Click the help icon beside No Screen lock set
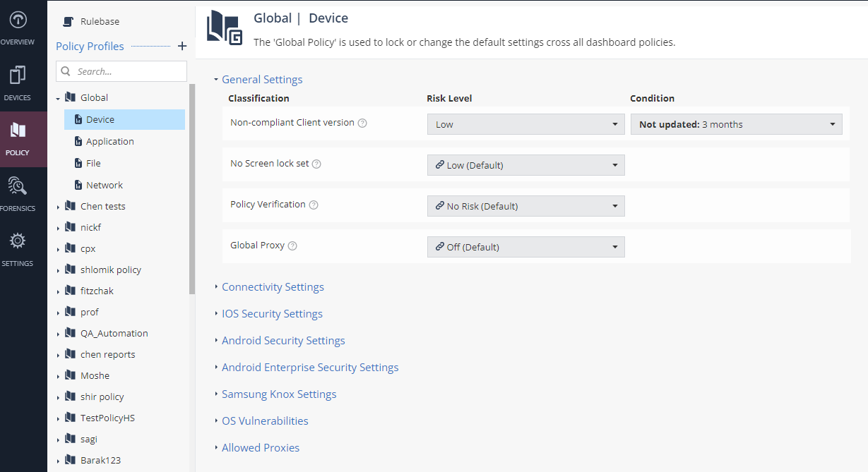 click(316, 164)
